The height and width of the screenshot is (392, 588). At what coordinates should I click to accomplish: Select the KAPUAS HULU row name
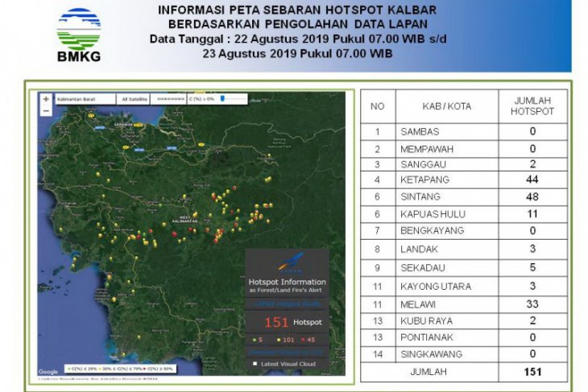tap(433, 214)
